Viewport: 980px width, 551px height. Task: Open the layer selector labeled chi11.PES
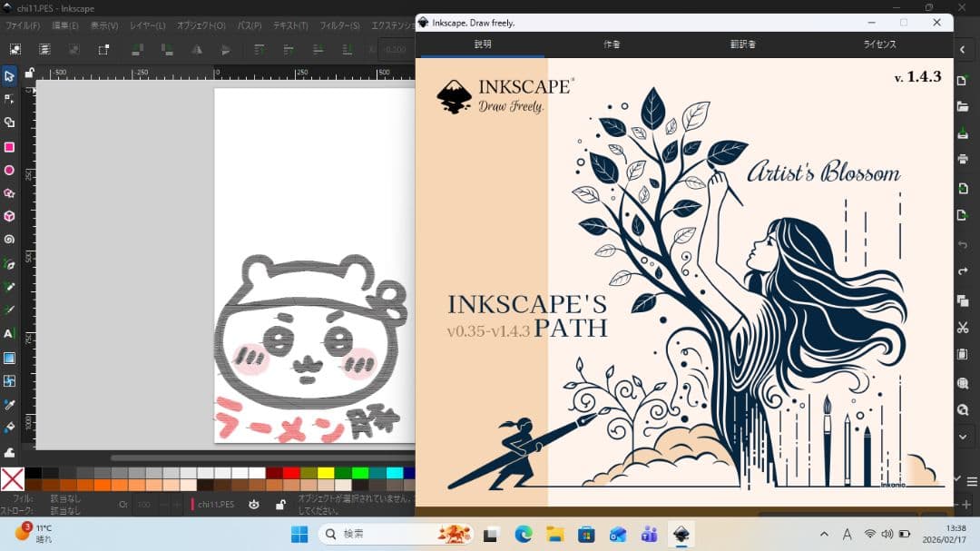pyautogui.click(x=218, y=504)
